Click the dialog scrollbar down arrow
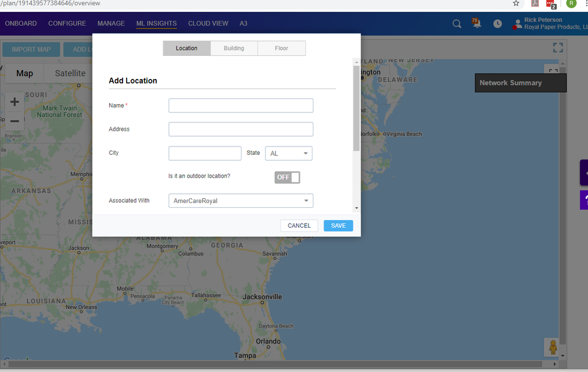588x372 pixels. [356, 208]
